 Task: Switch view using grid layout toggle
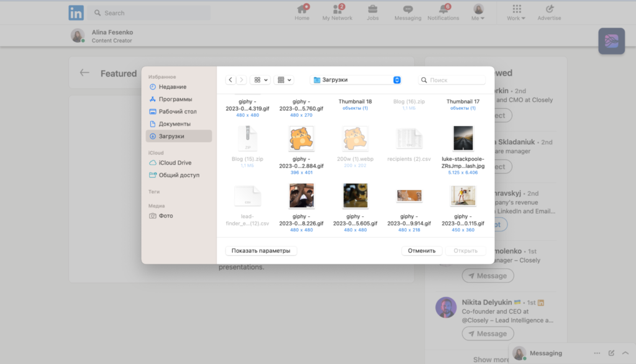[x=259, y=80]
